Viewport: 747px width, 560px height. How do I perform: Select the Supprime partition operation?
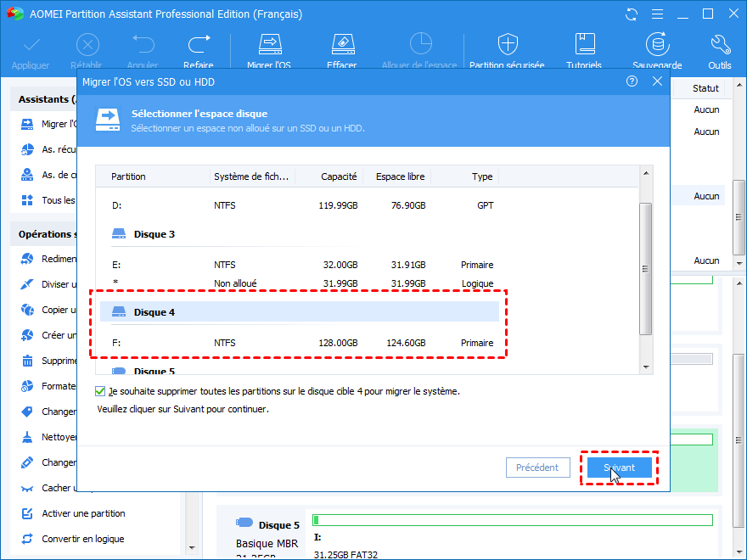[48, 361]
